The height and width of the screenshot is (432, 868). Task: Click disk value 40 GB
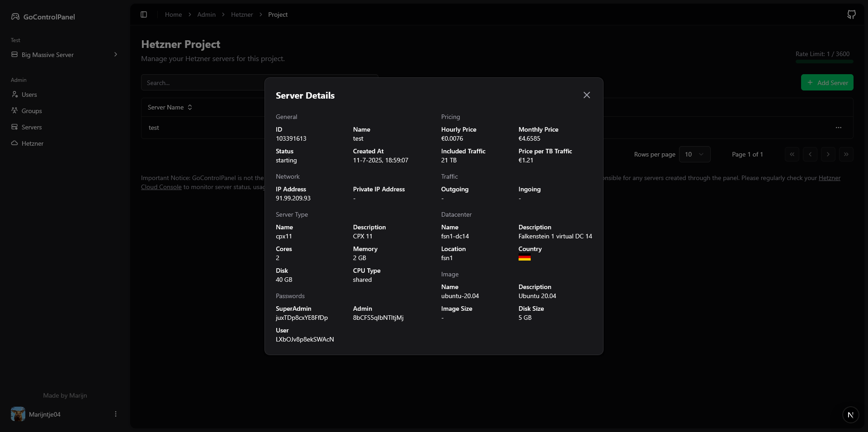click(x=284, y=280)
